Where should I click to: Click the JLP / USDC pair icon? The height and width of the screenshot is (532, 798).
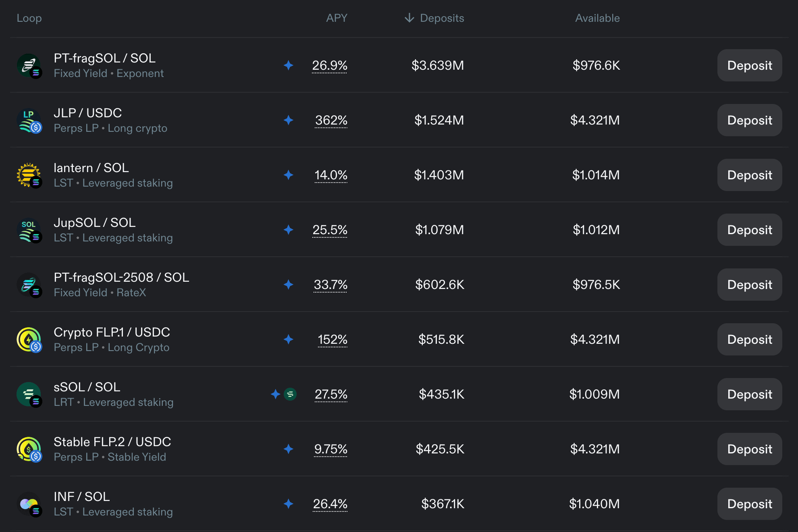click(29, 121)
